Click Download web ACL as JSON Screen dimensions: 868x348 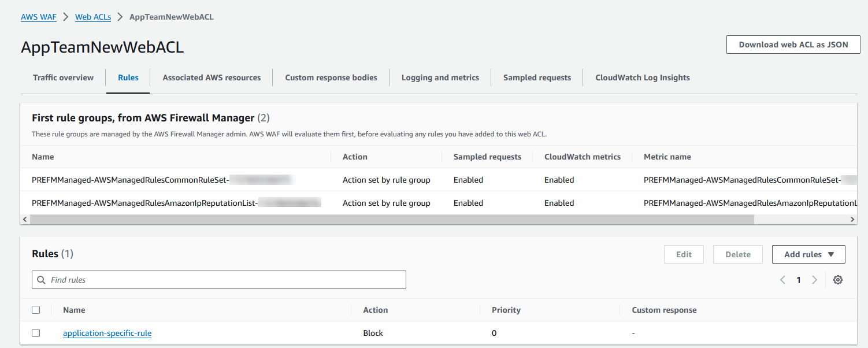(792, 44)
